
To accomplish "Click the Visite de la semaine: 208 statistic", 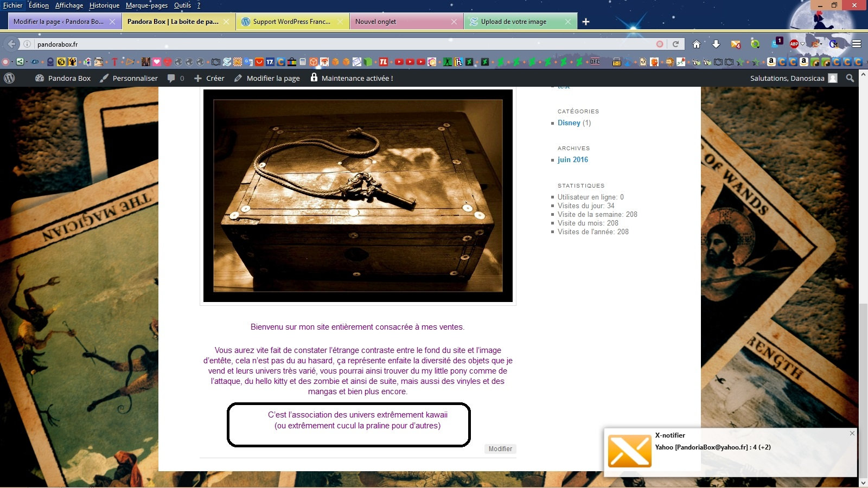I will [597, 214].
